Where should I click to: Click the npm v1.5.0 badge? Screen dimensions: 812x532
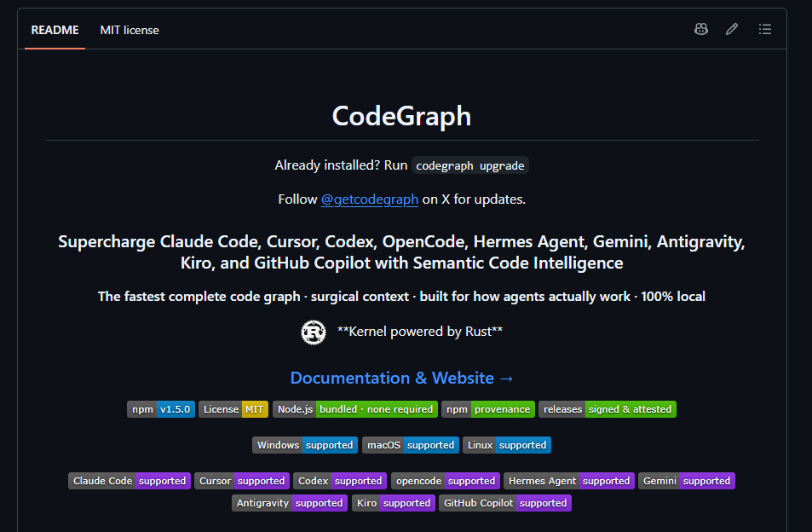(x=161, y=409)
